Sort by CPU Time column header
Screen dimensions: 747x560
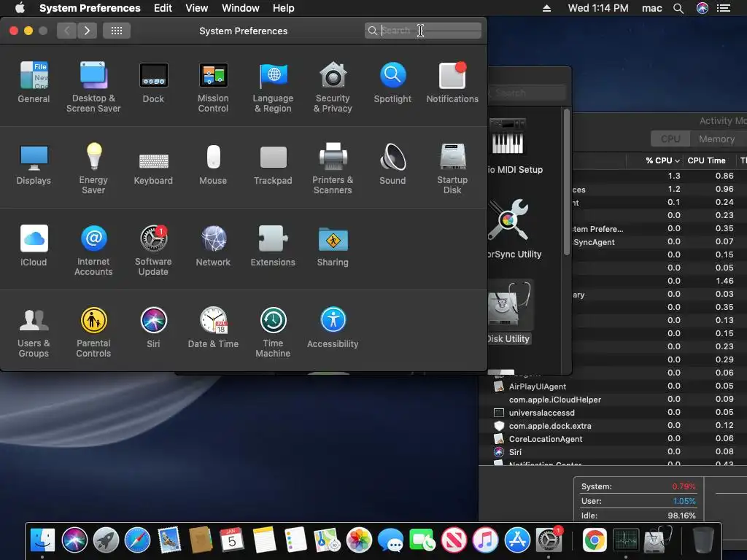tap(706, 160)
